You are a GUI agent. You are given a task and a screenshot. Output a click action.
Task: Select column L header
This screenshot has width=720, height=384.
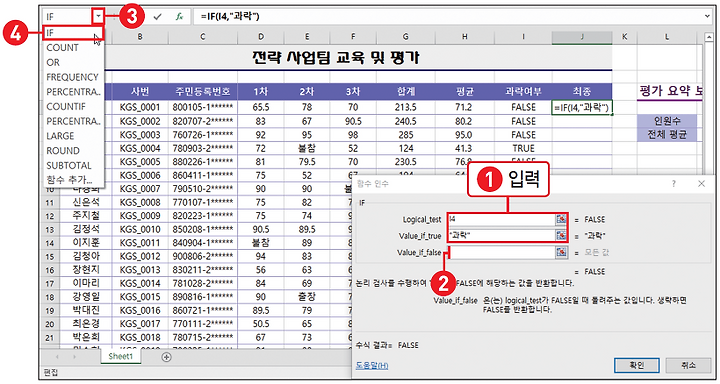tap(666, 37)
